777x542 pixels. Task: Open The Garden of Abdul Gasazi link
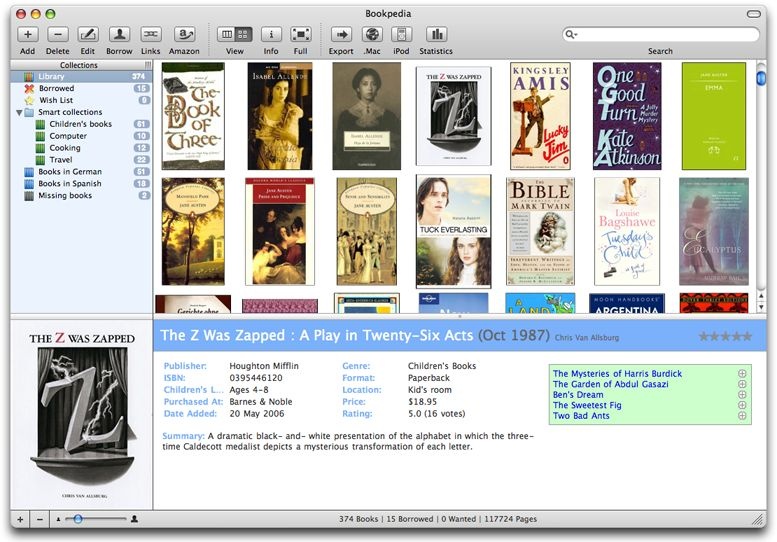pyautogui.click(x=617, y=384)
